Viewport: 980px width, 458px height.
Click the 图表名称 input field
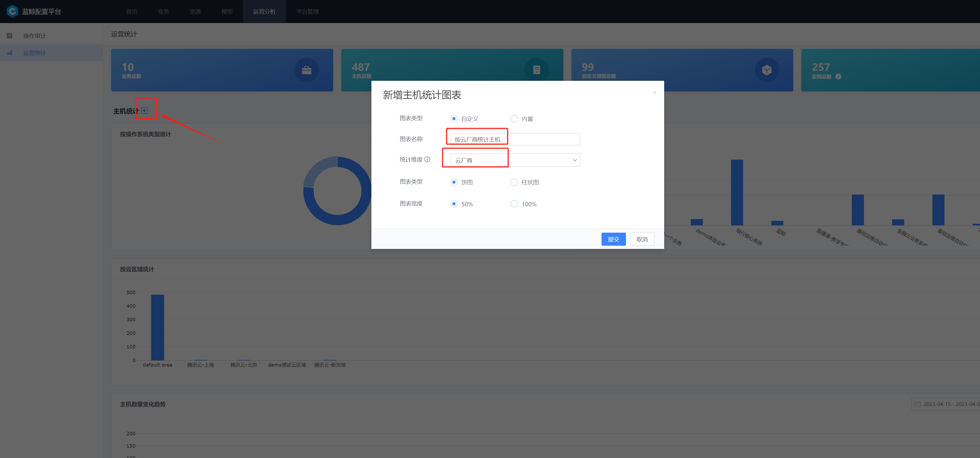515,139
